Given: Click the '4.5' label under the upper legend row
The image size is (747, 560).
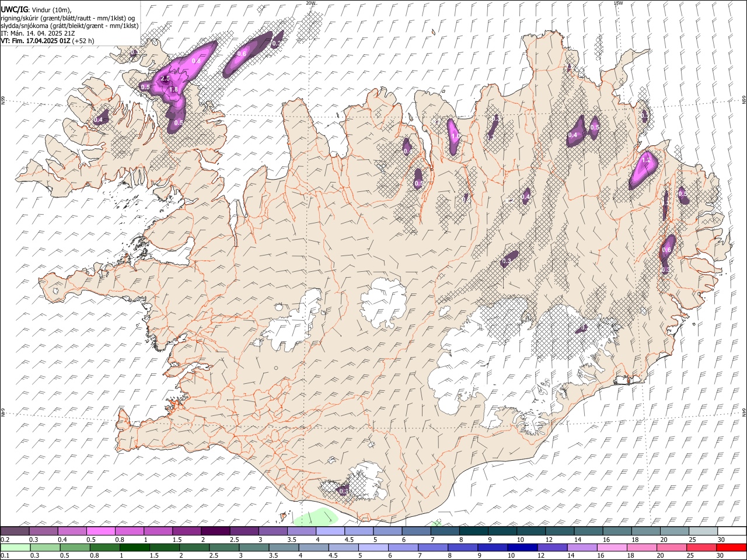Looking at the screenshot, I should click(349, 540).
